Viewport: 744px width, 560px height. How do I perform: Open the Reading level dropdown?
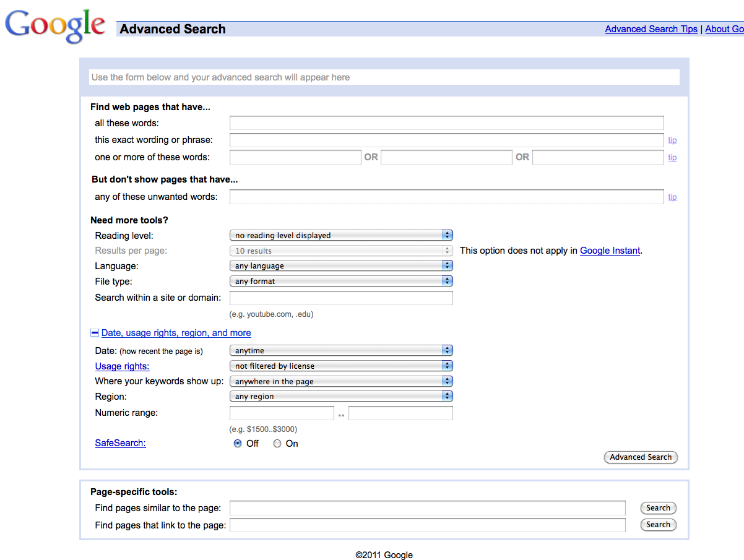click(340, 235)
